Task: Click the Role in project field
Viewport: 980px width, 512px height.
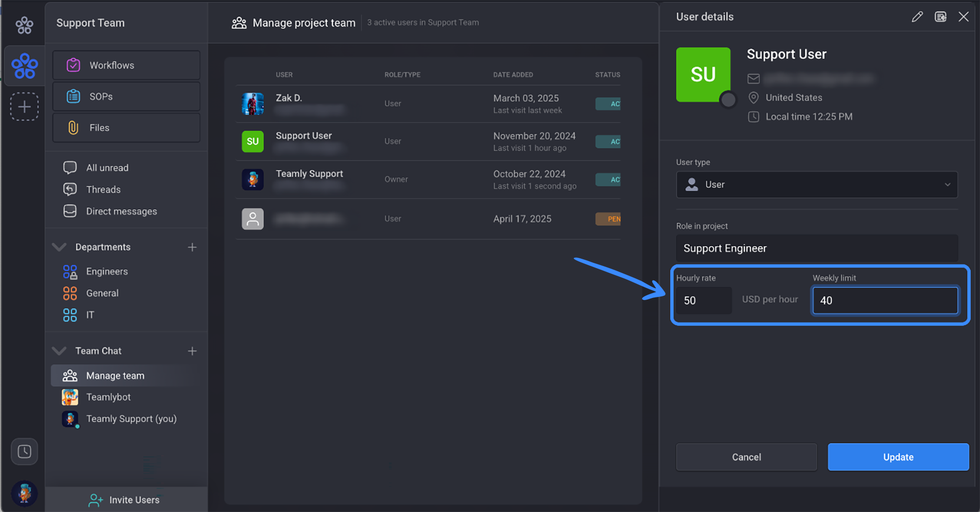Action: tap(817, 248)
